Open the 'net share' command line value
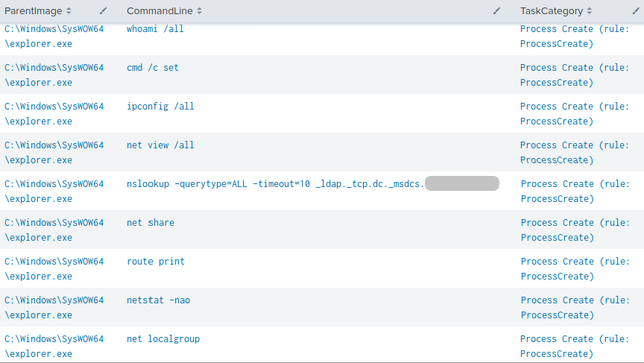Screen dimensions: 644x363 tap(151, 223)
